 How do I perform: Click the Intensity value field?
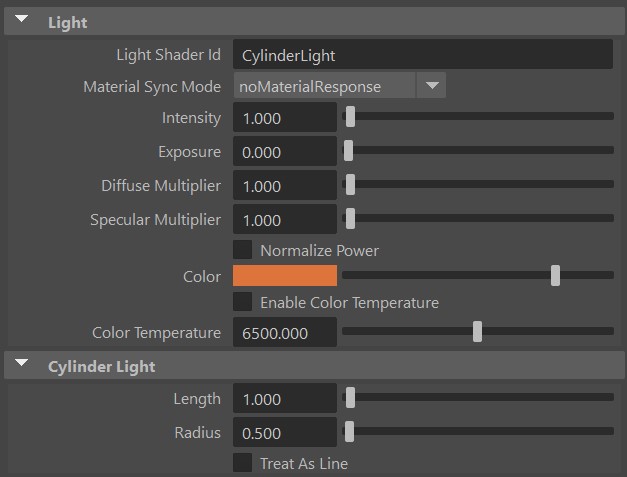[x=284, y=118]
